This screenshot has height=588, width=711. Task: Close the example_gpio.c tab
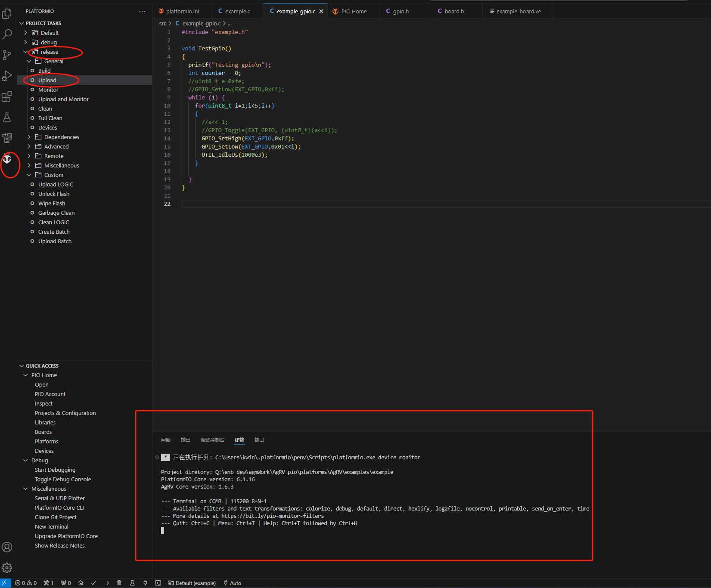coord(321,12)
